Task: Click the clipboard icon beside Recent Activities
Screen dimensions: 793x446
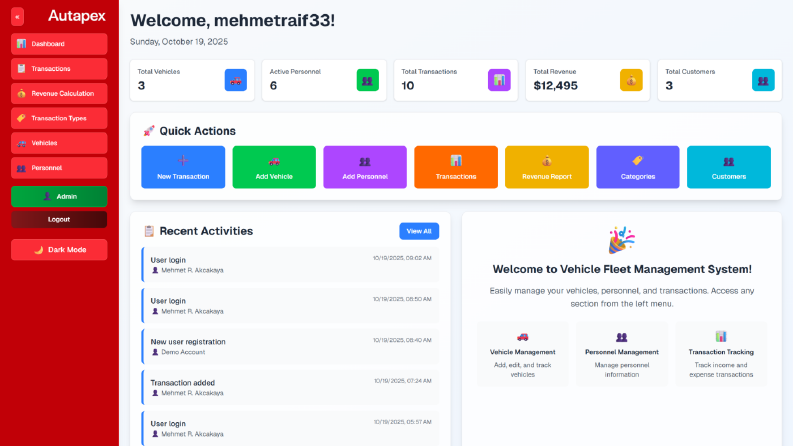Action: click(149, 231)
